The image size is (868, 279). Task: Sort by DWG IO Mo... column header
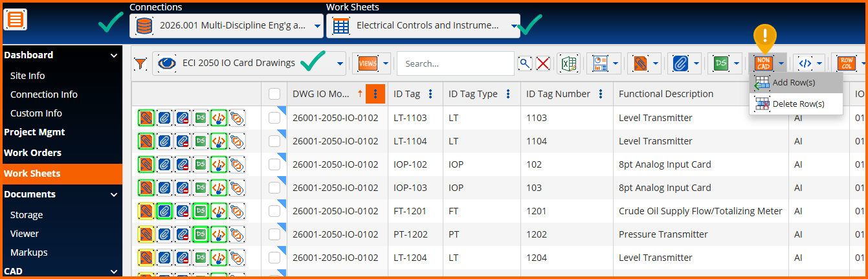[x=321, y=94]
